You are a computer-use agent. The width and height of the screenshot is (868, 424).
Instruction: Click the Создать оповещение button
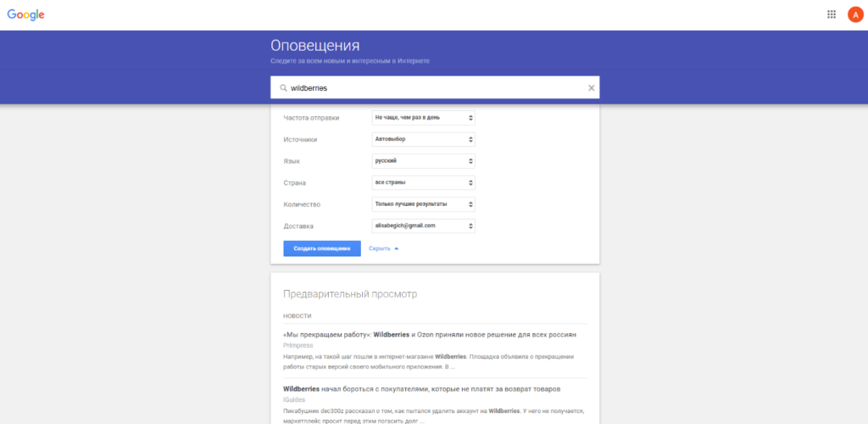[x=322, y=248]
